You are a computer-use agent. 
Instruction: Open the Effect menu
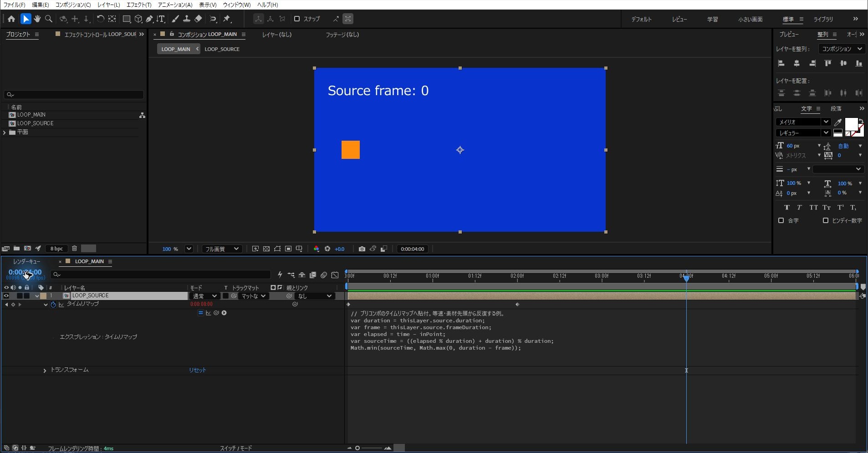[x=138, y=5]
